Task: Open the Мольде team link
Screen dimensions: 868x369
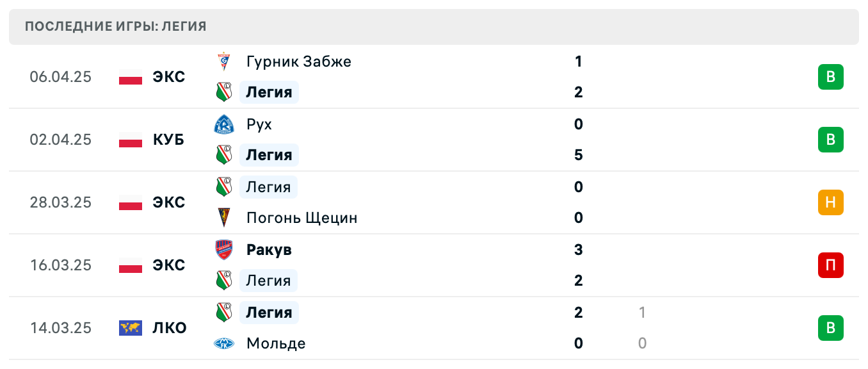Action: coord(276,343)
